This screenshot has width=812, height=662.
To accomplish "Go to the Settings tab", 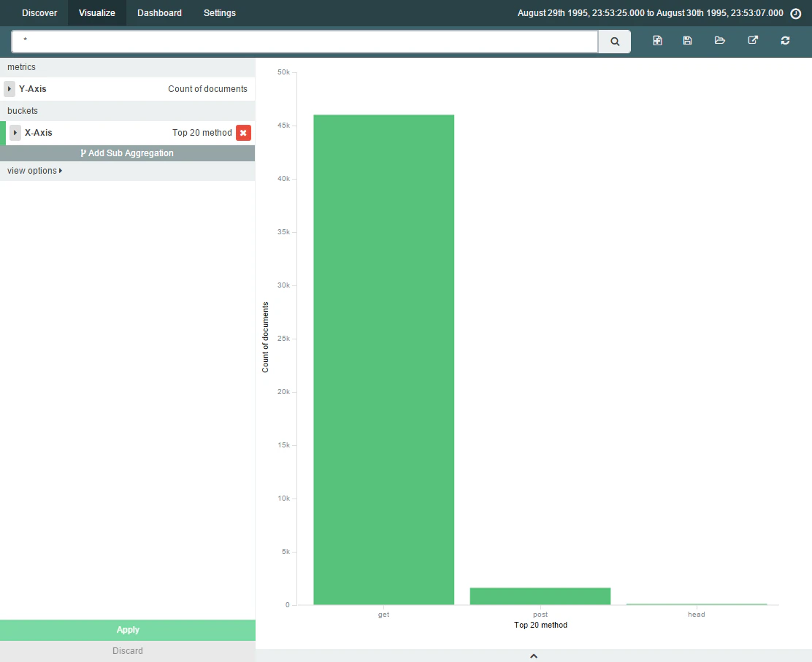I will (x=220, y=13).
